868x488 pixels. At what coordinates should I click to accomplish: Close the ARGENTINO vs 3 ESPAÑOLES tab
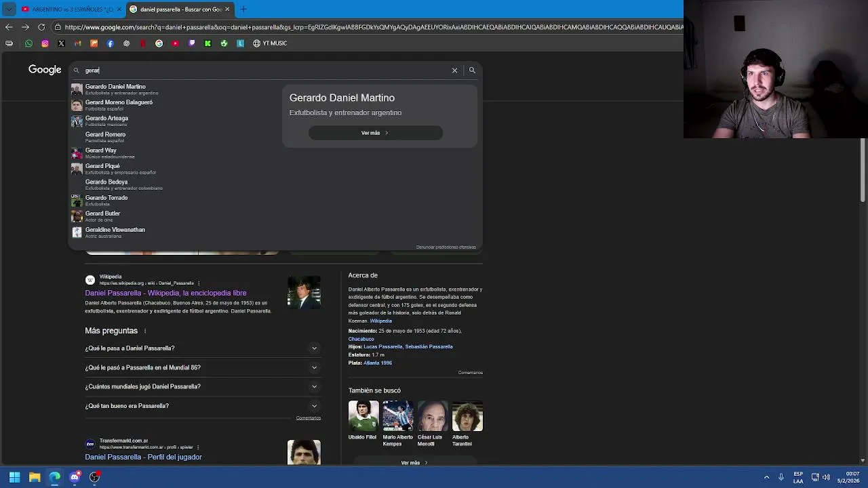click(x=119, y=9)
